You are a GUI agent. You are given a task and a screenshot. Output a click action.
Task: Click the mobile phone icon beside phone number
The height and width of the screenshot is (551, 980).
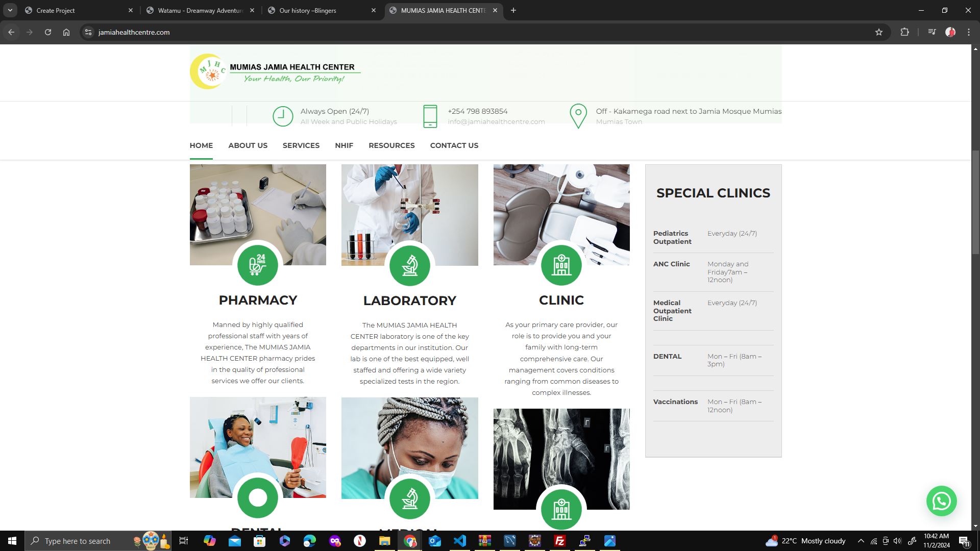[430, 116]
